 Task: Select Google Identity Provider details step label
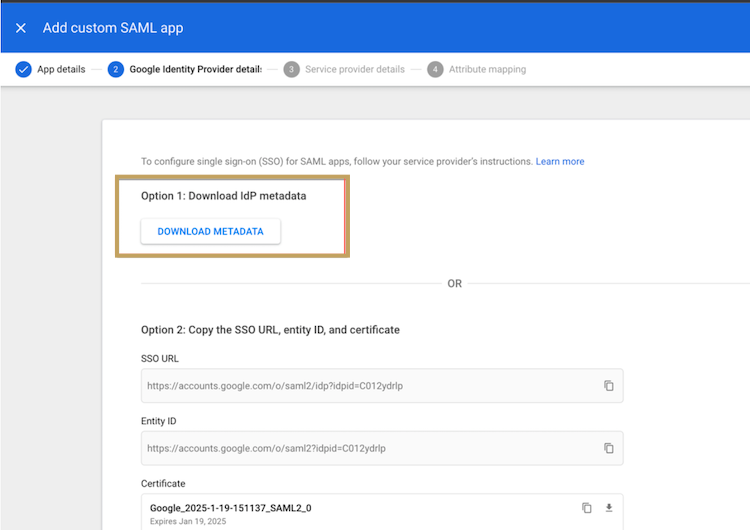click(196, 69)
